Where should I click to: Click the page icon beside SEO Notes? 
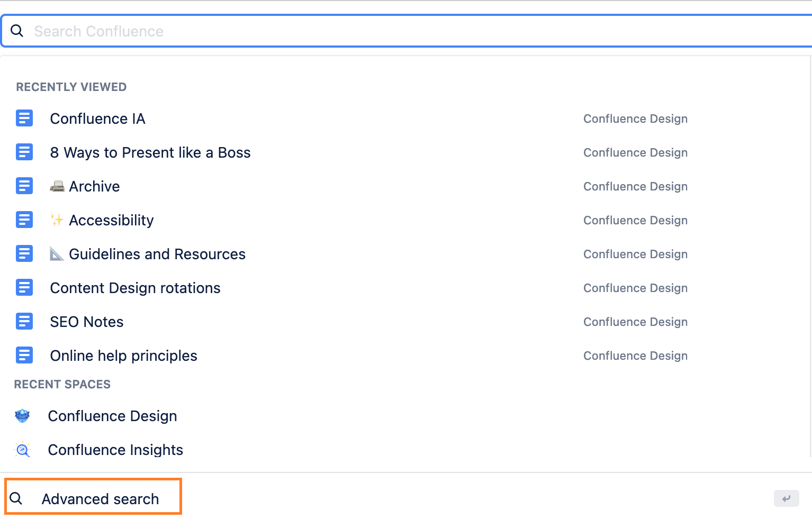click(24, 321)
